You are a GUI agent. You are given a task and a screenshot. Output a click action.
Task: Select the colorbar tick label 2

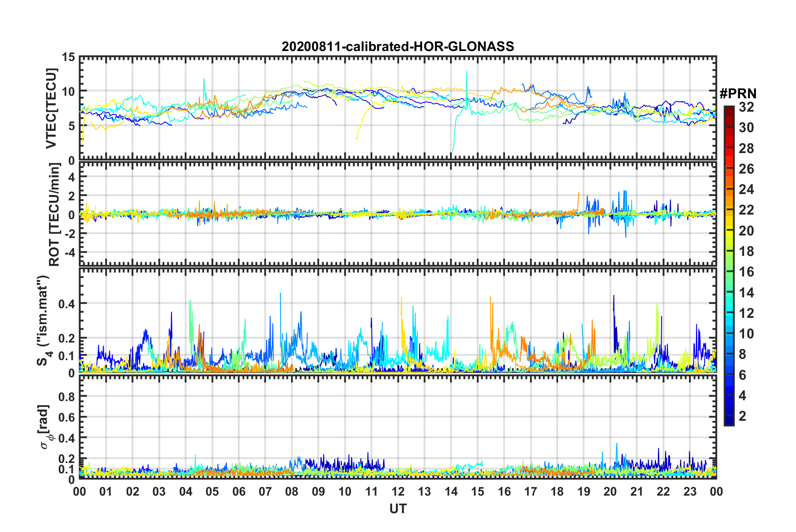pyautogui.click(x=743, y=416)
